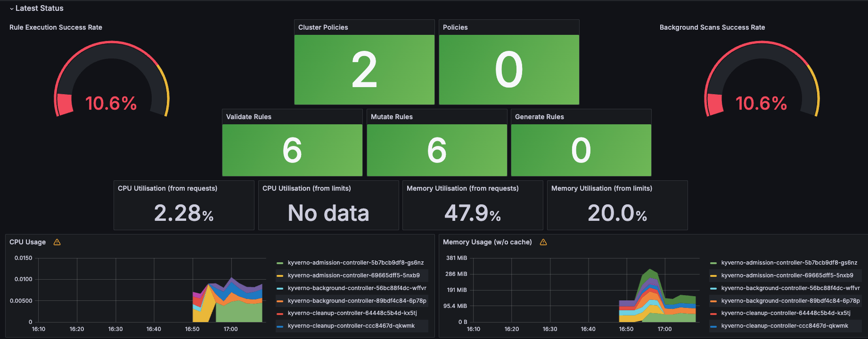
Task: Open CPU Utilisation (from requests) panel title
Action: coord(168,188)
